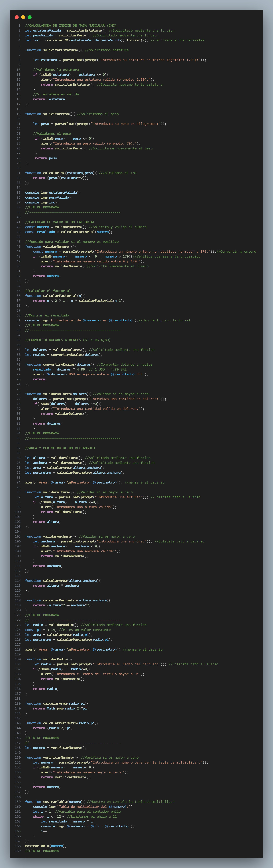Click alert 'Introduzca una cantidad válida en dólares.'
273x868 pixels.
(x=93, y=409)
